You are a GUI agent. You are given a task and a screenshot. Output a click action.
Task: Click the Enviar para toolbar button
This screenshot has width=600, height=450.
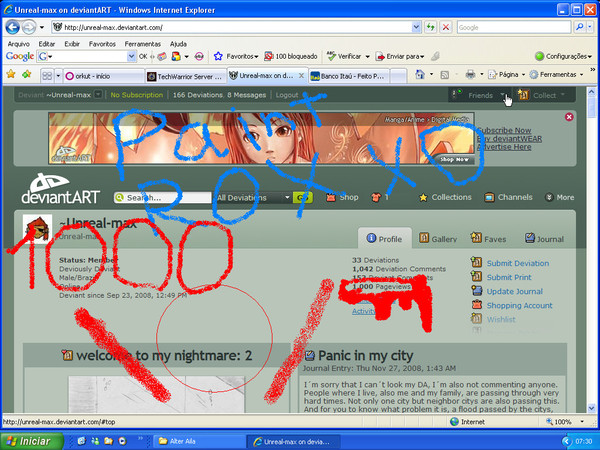tap(400, 56)
